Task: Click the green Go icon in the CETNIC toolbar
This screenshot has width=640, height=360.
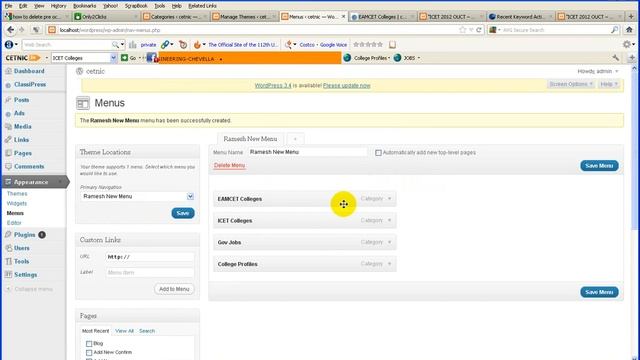Action: (124, 58)
